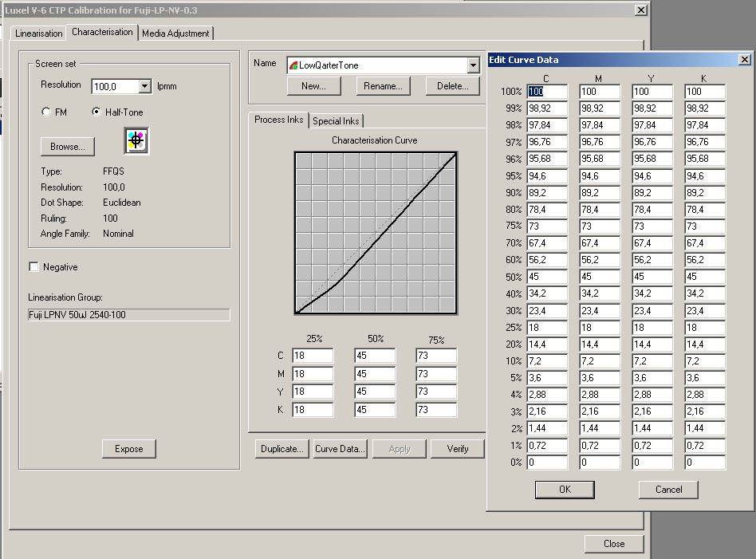The image size is (756, 559).
Task: Open the Resolution dropdown list
Action: coord(144,86)
